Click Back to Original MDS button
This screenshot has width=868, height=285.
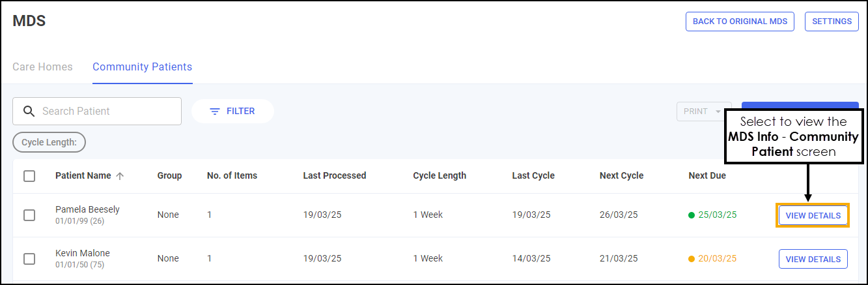740,22
